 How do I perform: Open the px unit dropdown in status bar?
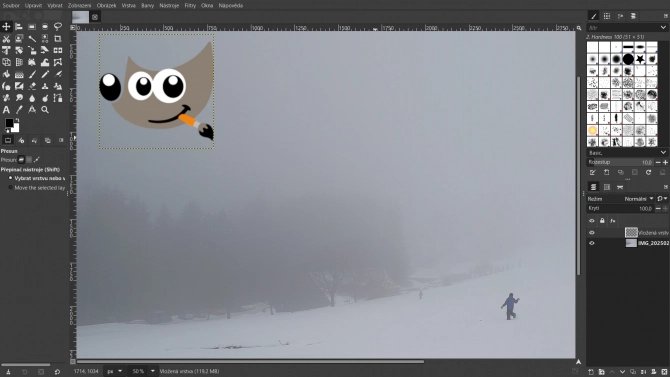pos(114,371)
